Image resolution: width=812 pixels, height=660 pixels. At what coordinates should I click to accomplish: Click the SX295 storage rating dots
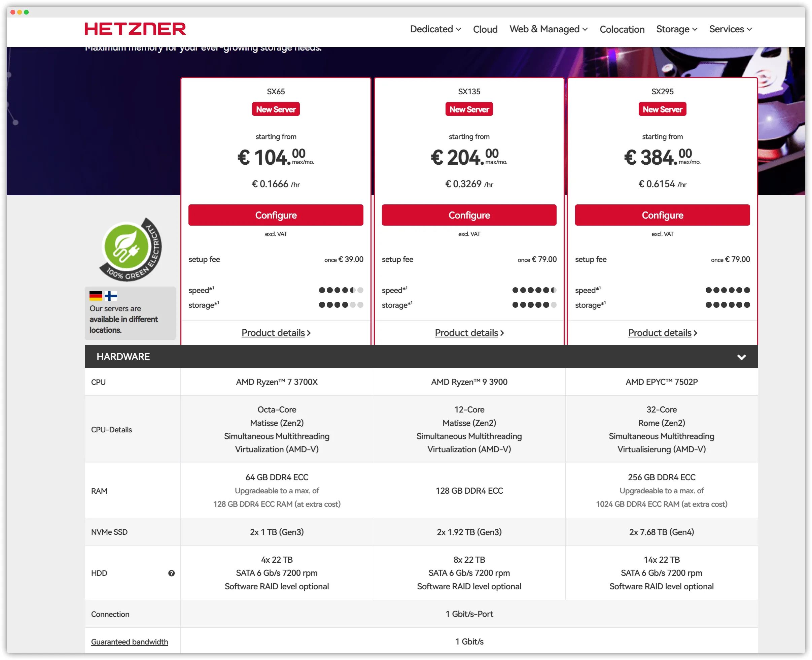tap(727, 304)
